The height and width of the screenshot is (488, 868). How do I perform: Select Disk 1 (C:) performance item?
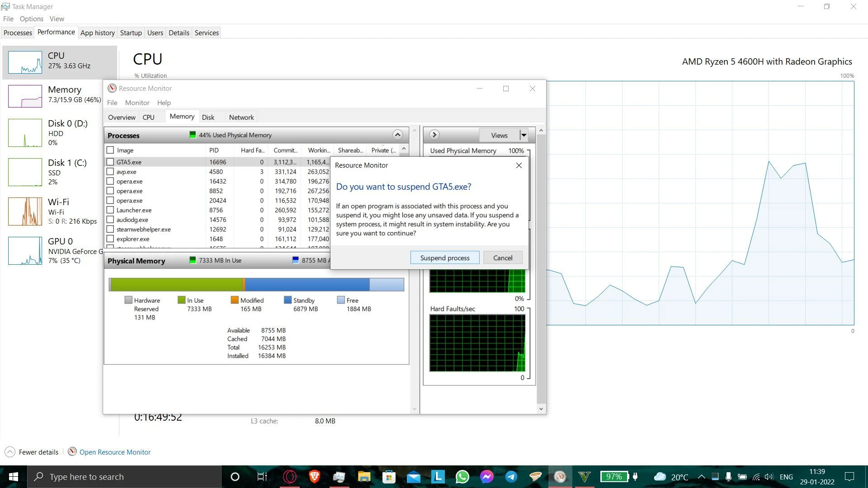59,172
